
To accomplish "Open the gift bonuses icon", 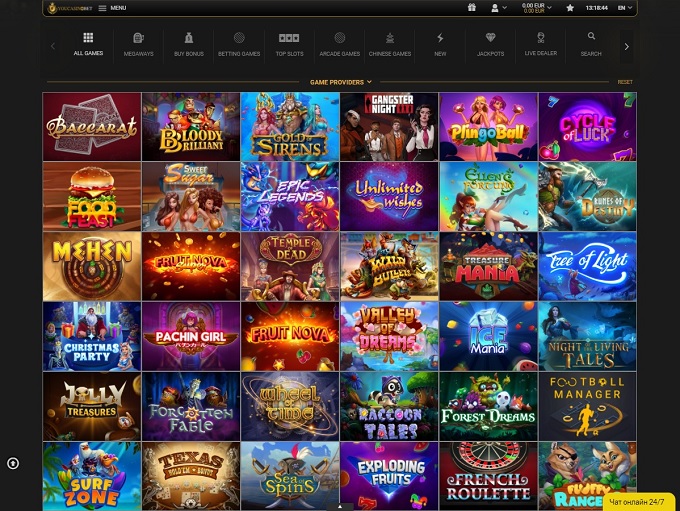I will click(472, 7).
